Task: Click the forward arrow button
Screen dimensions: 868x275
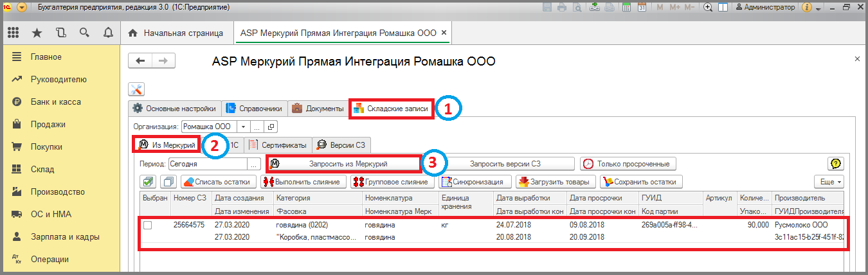Action: 163,60
